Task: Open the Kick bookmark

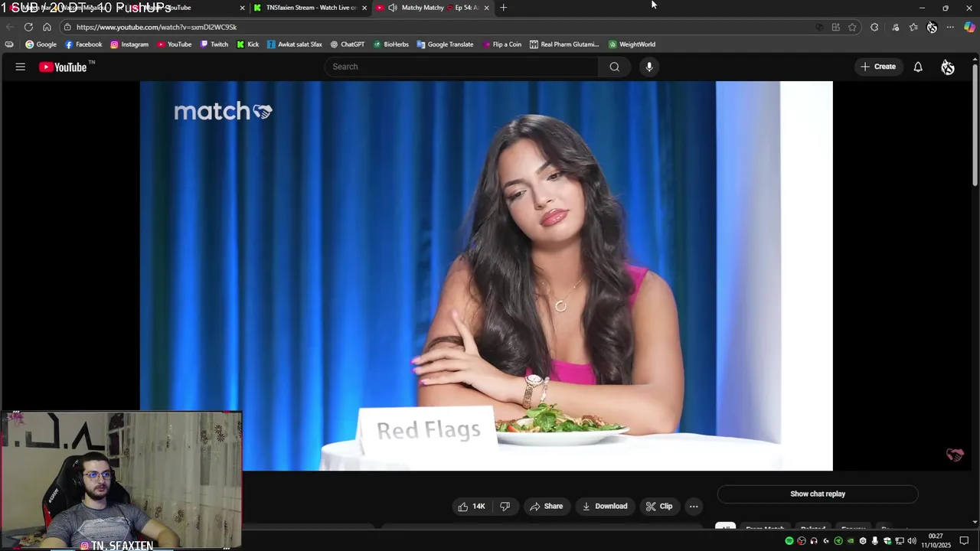Action: 247,44
